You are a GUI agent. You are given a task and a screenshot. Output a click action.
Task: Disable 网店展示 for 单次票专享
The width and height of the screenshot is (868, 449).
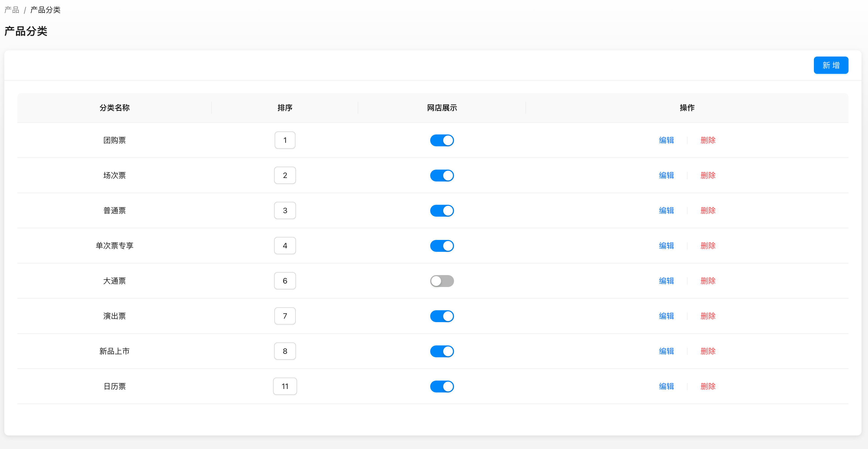pos(442,246)
